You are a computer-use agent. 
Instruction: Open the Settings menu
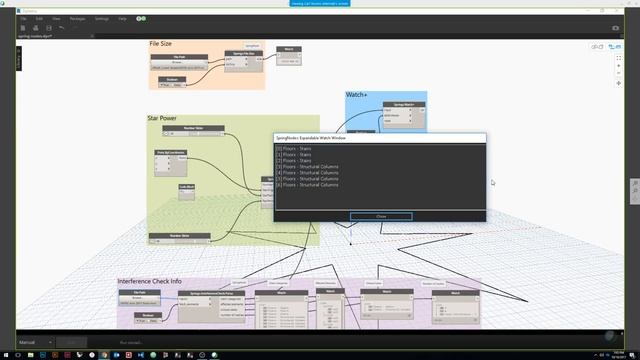click(x=102, y=19)
